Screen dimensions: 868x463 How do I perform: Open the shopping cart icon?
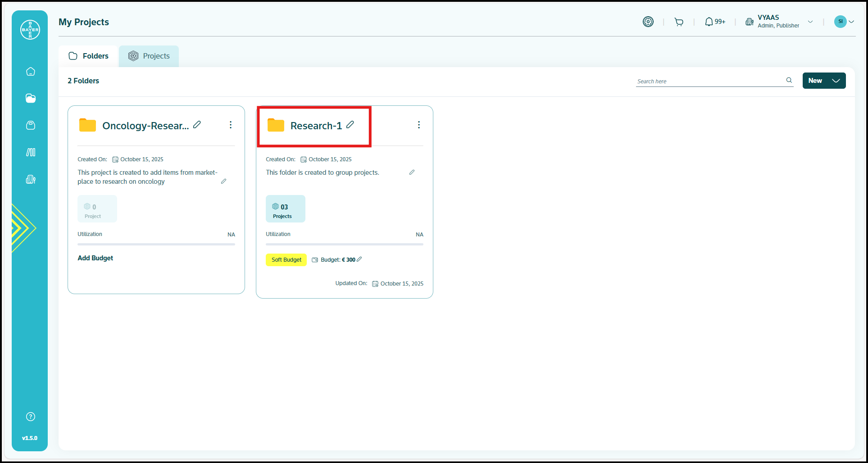pyautogui.click(x=679, y=22)
